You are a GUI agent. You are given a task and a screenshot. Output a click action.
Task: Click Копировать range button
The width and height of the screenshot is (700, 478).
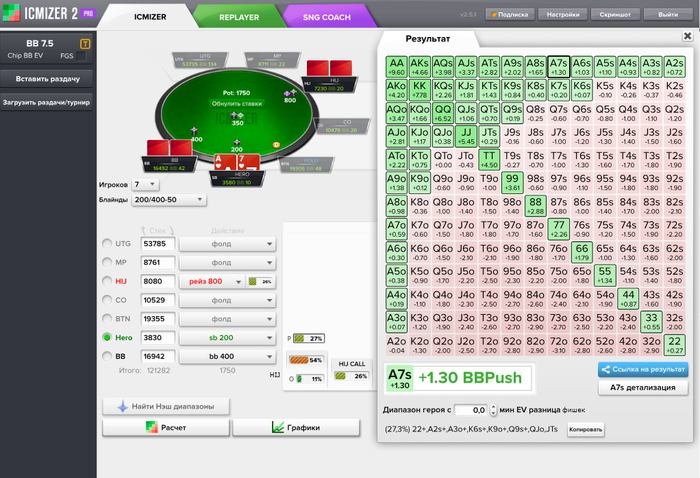coord(585,429)
